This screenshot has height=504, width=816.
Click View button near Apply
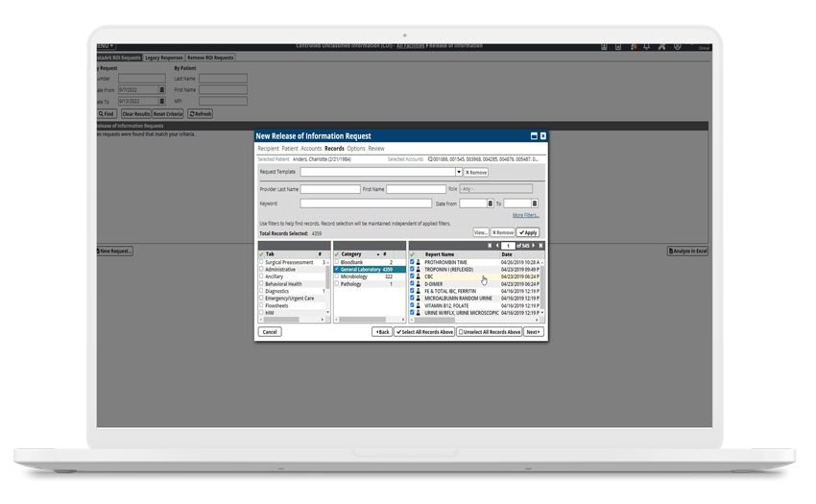[481, 232]
